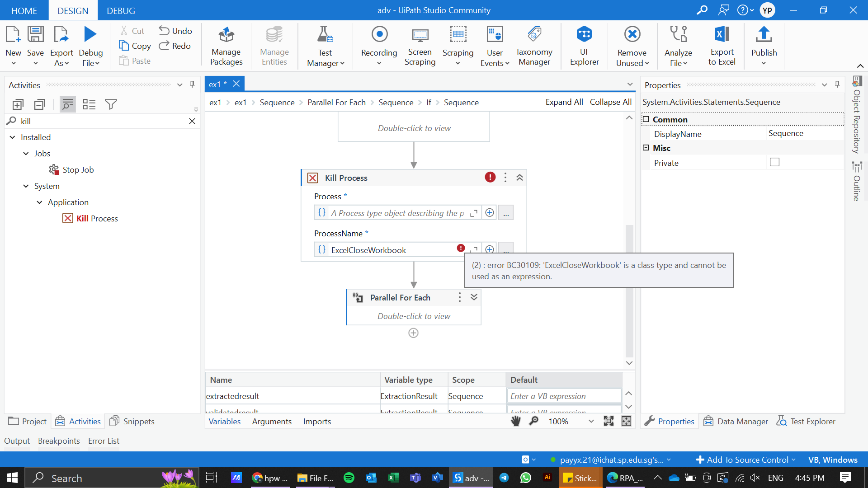Click fit to screen icon
Screen dimensions: 868x488
tap(609, 421)
